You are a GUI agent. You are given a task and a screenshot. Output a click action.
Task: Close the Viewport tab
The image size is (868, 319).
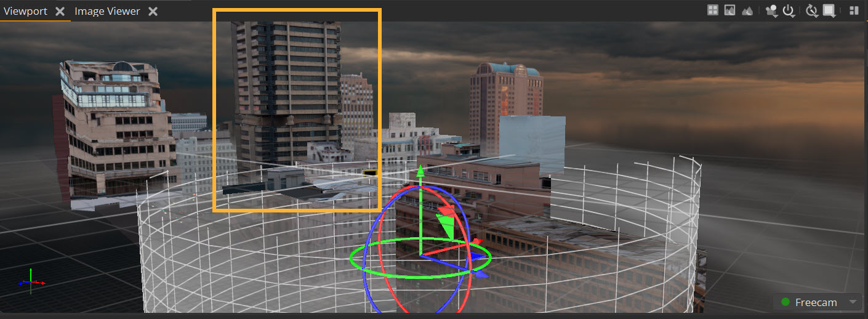[60, 11]
